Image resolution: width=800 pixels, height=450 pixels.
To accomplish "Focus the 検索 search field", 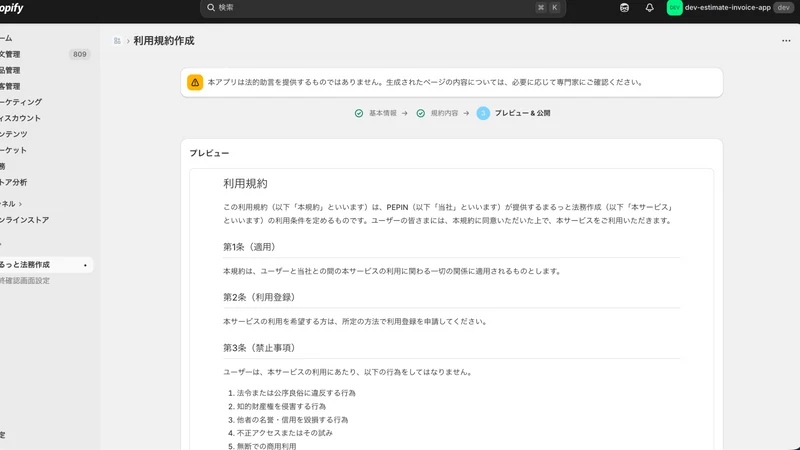I will 383,8.
